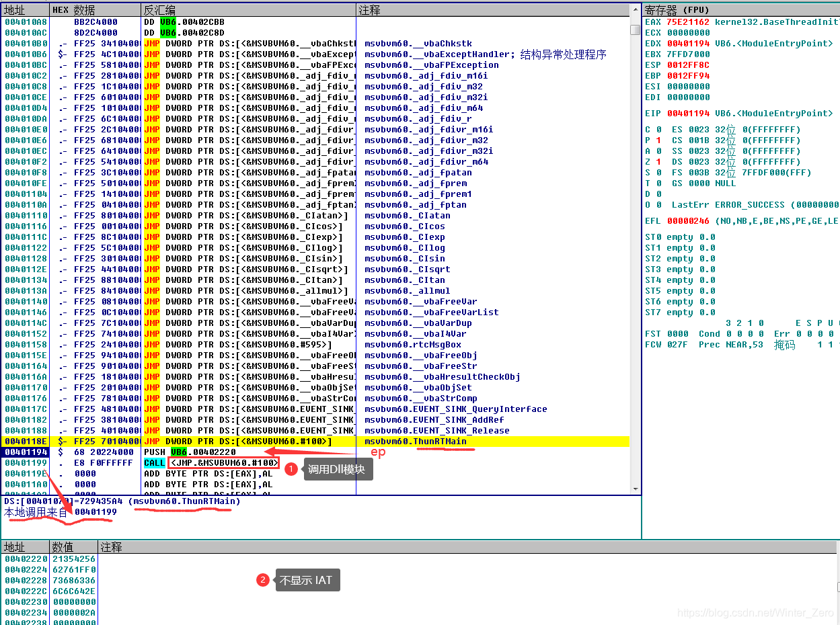Click the disassembly scrollbar up arrow
The width and height of the screenshot is (840, 625).
(x=635, y=10)
